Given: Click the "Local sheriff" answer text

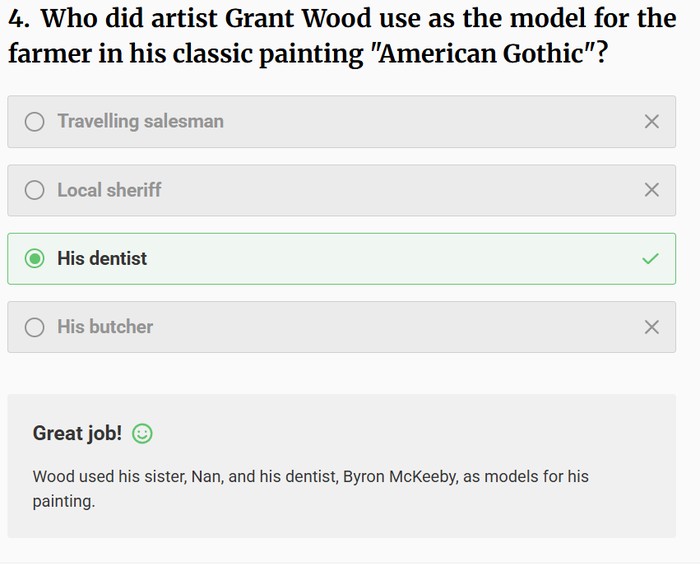Looking at the screenshot, I should (109, 190).
